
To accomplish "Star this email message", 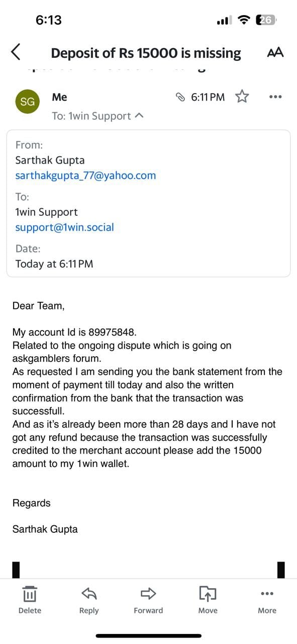I will coord(242,97).
